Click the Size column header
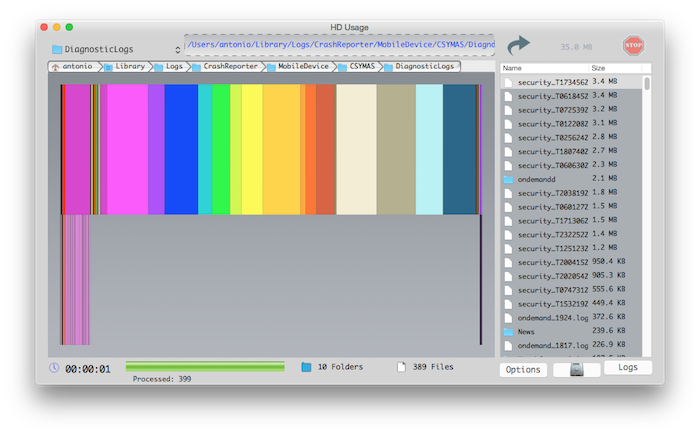This screenshot has width=700, height=435. [x=616, y=68]
